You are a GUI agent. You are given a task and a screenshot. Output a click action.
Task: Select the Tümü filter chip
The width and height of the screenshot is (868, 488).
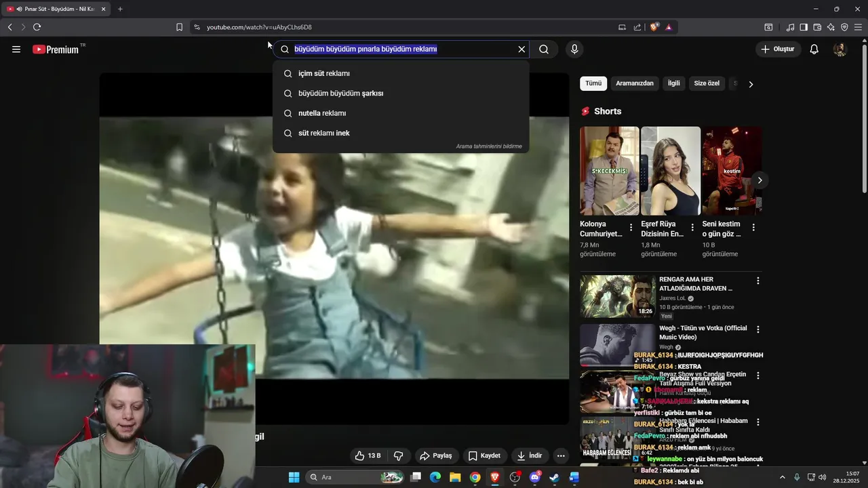[x=593, y=83]
